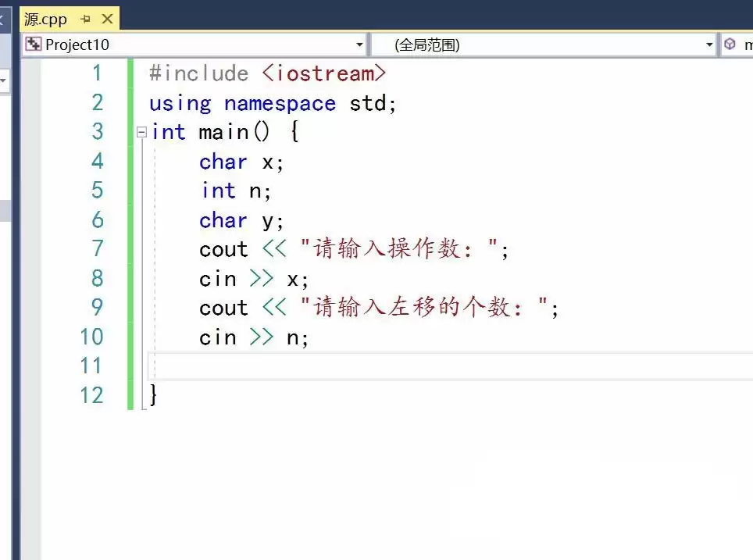Image resolution: width=753 pixels, height=560 pixels.
Task: Collapse the main() function code block
Action: click(x=141, y=132)
